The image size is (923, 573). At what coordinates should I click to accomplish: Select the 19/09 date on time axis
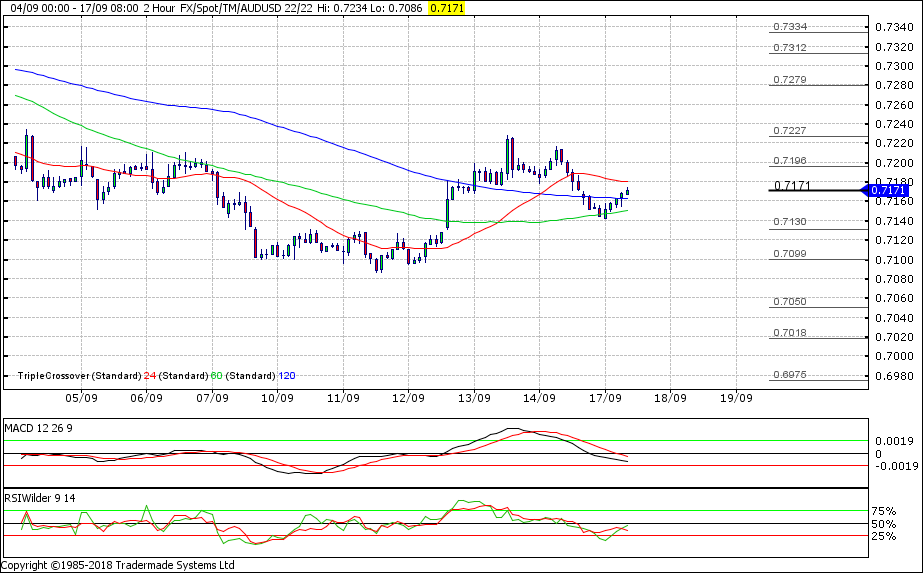pos(735,397)
